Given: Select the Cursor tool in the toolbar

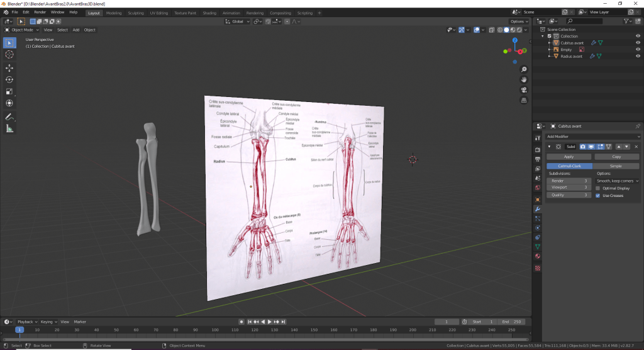Looking at the screenshot, I should coord(9,55).
